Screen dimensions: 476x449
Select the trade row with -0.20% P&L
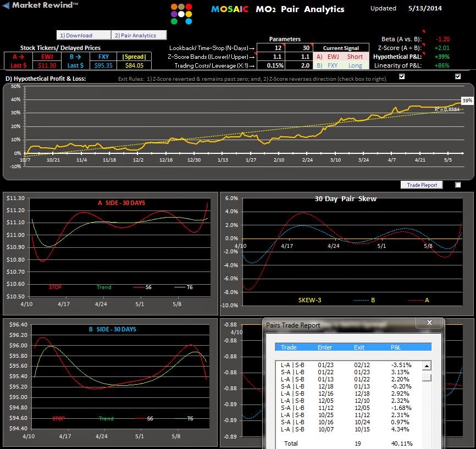pyautogui.click(x=348, y=386)
